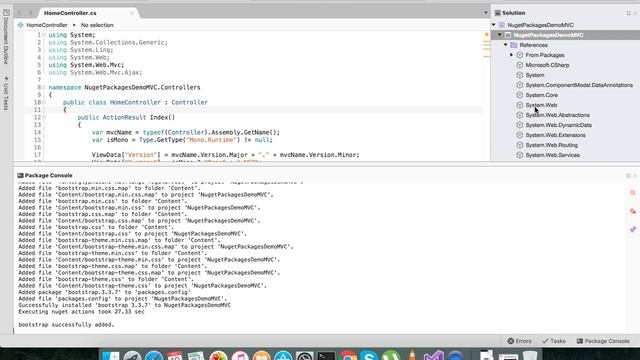Collapse the namespace fold marker at line 8
The height and width of the screenshot is (360, 640).
click(x=44, y=87)
